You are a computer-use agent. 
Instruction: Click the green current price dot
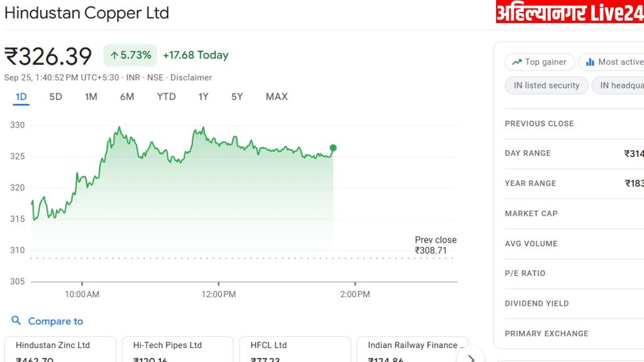333,148
